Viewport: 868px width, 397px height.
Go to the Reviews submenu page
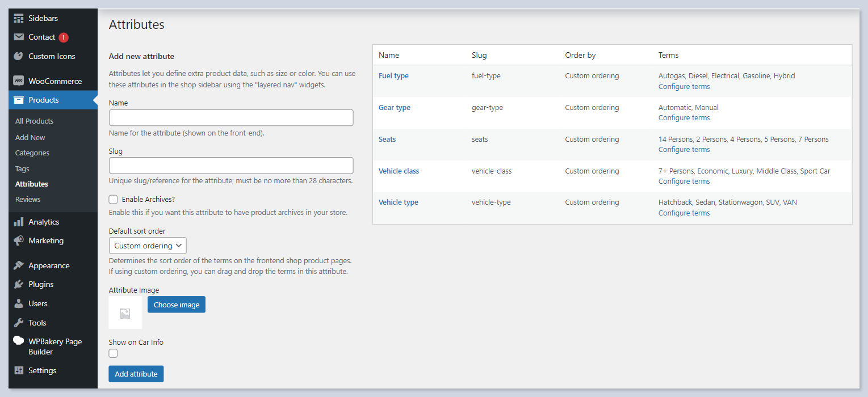28,200
